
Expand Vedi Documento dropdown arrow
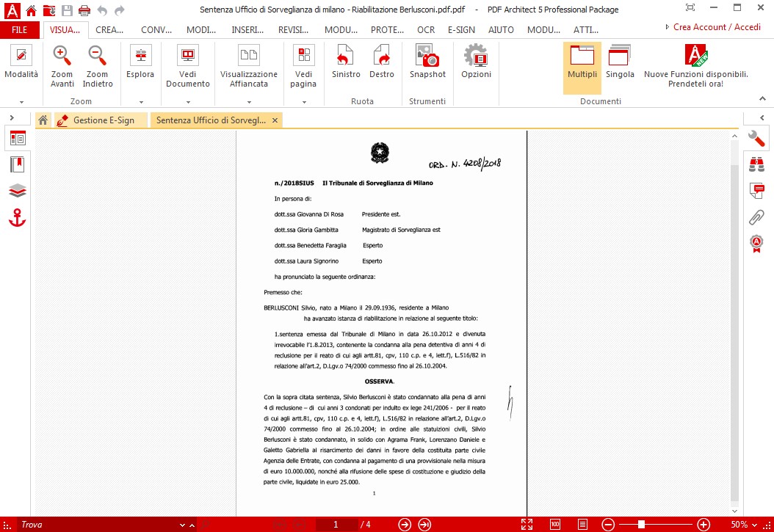pyautogui.click(x=188, y=102)
